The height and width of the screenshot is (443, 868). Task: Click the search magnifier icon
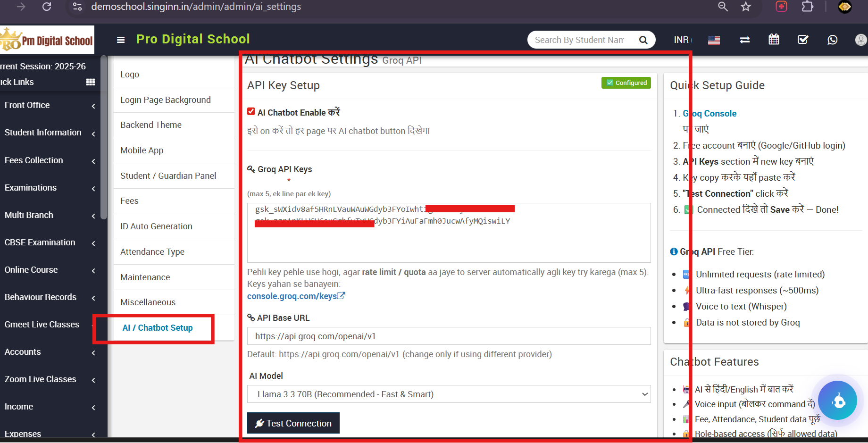(x=643, y=40)
